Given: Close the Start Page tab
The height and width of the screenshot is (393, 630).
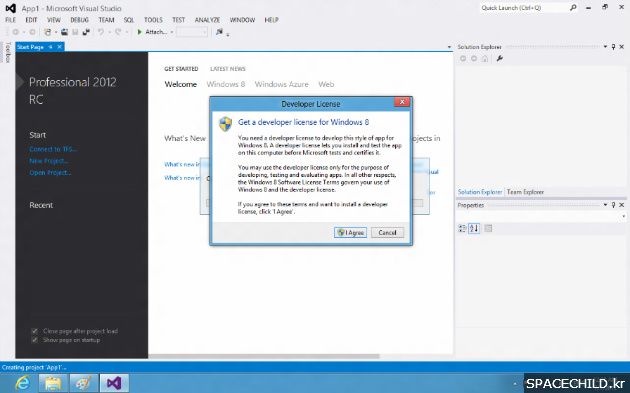Looking at the screenshot, I should click(x=59, y=47).
